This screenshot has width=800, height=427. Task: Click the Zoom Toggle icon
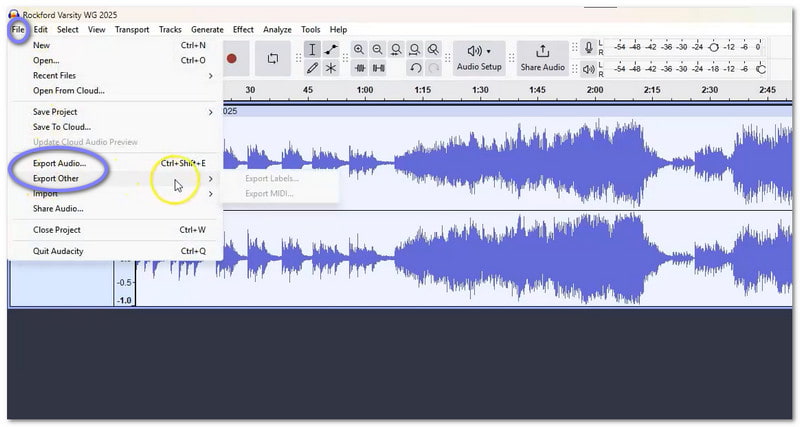click(x=433, y=49)
